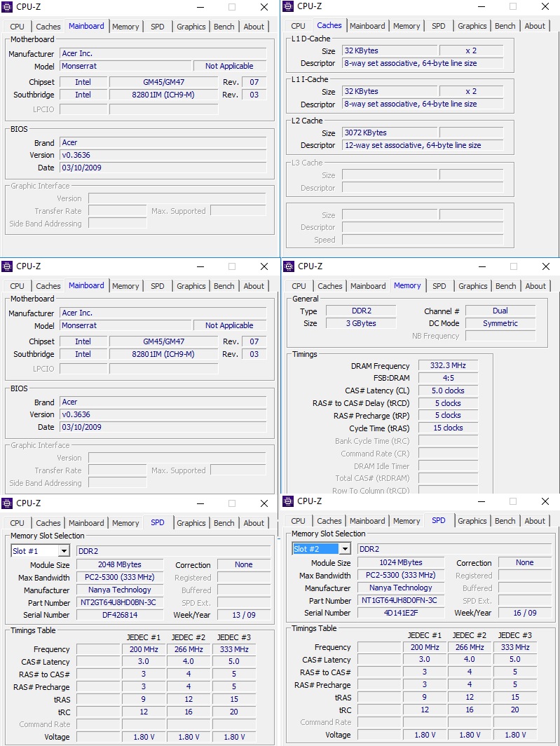This screenshot has height=746, width=560.
Task: Click the 12-way set associative descriptor field
Action: pos(423,145)
